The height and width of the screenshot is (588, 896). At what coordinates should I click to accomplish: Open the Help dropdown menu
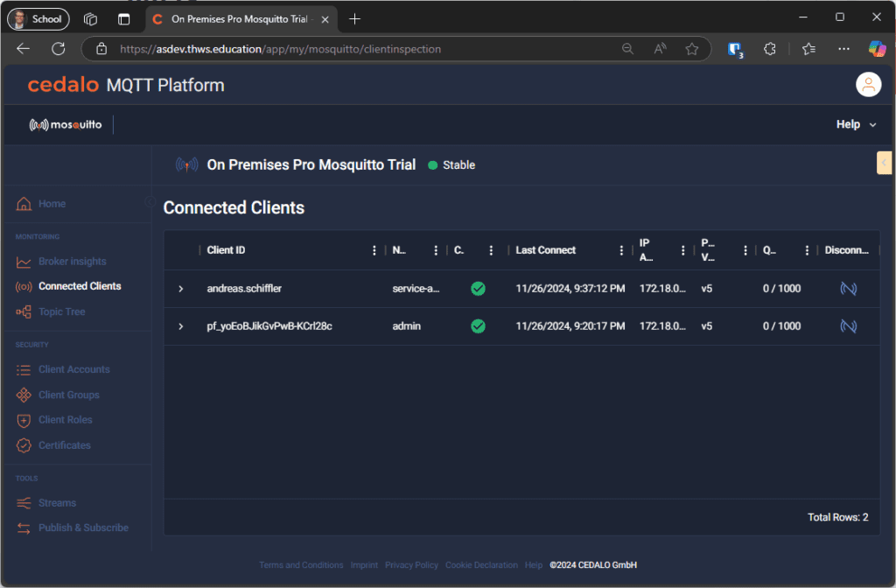pos(855,123)
